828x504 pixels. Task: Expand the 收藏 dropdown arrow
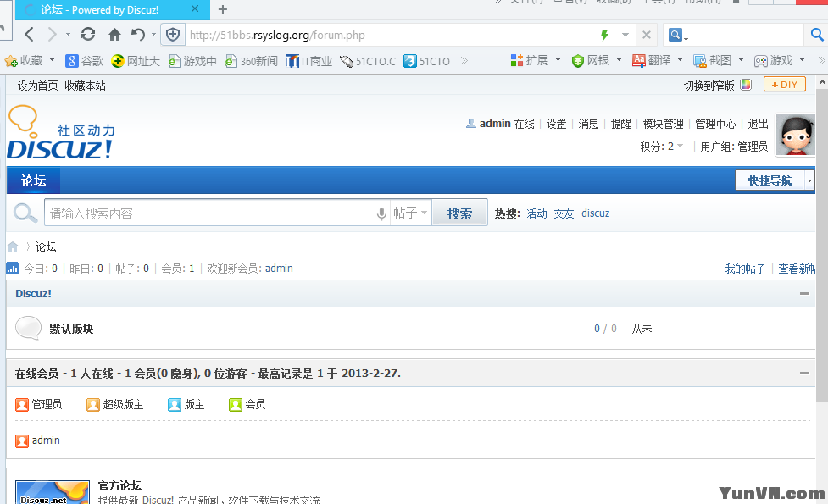52,60
